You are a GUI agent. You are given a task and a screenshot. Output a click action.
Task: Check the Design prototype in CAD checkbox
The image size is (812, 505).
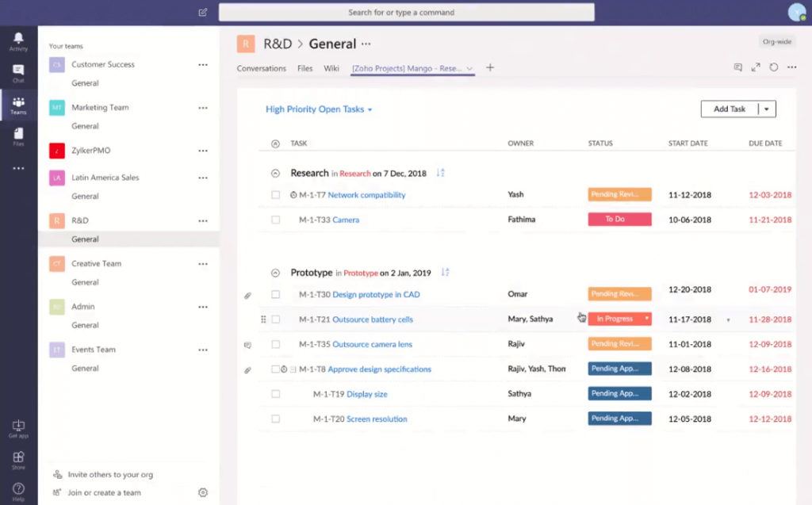pos(275,294)
